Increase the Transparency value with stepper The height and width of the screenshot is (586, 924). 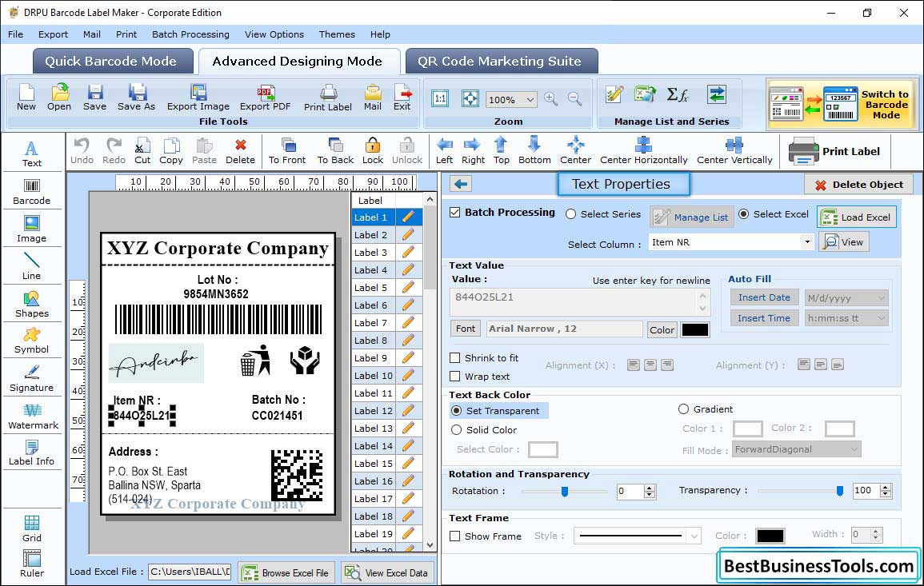(885, 487)
